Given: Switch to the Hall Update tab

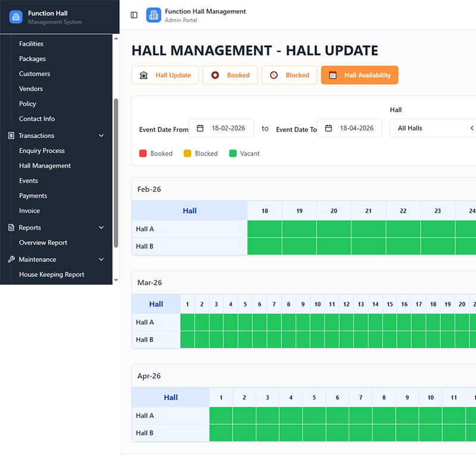Looking at the screenshot, I should pyautogui.click(x=165, y=75).
